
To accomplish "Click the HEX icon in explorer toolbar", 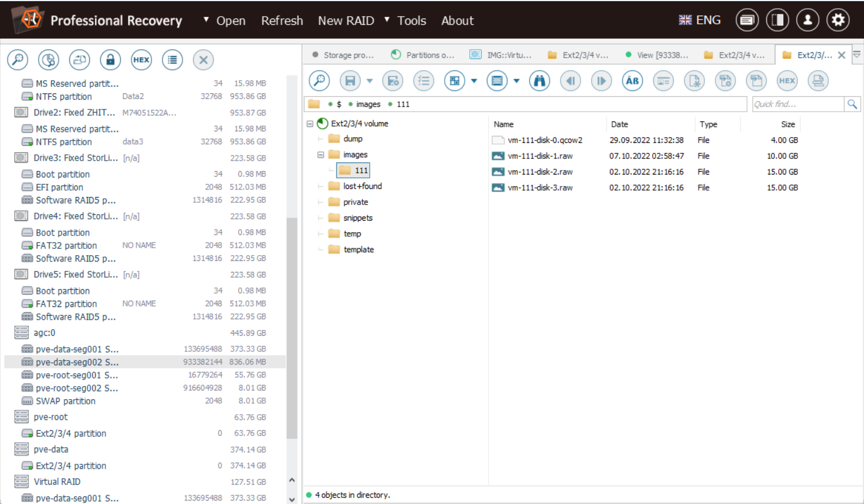I will click(787, 81).
